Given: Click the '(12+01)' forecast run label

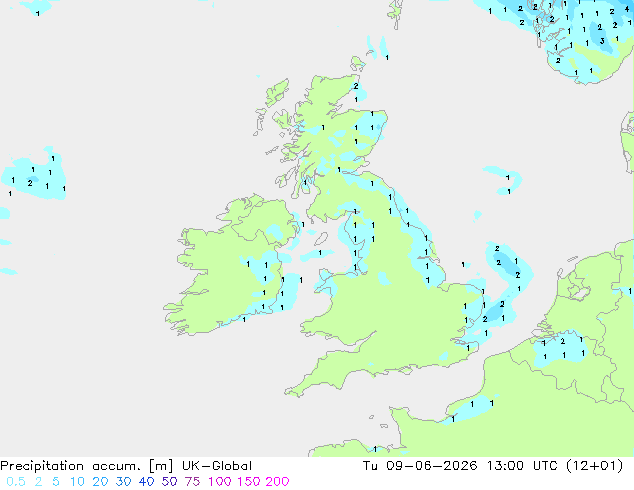Looking at the screenshot, I should point(595,466).
